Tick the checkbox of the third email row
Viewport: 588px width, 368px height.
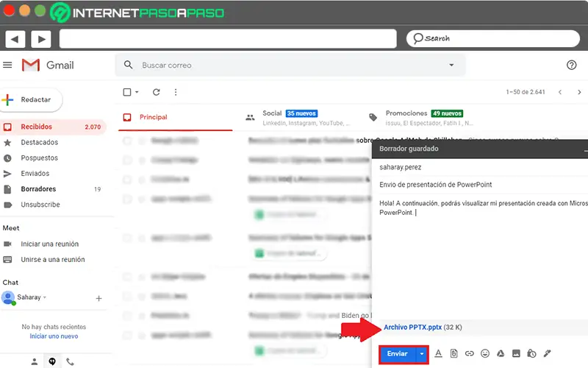(127, 180)
